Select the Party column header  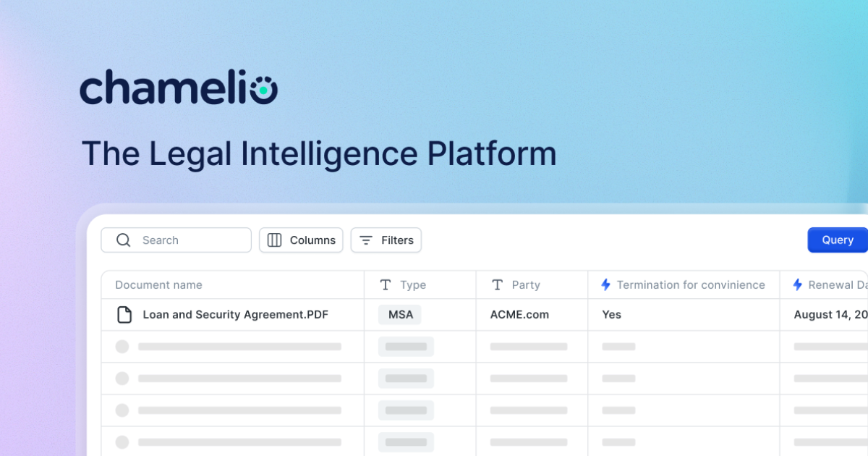[x=524, y=284]
